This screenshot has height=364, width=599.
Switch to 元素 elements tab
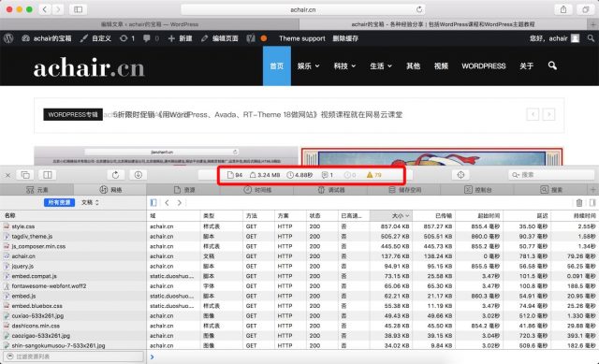click(x=37, y=190)
